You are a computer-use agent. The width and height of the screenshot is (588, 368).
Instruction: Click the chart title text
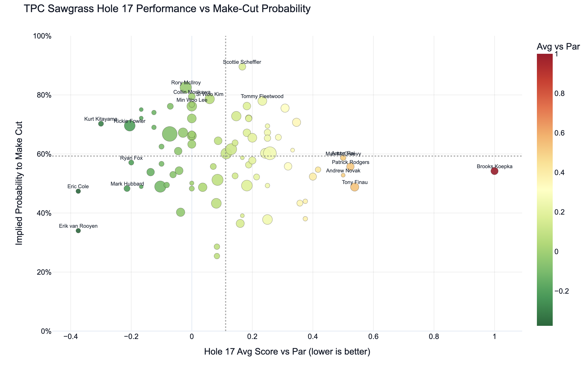167,9
